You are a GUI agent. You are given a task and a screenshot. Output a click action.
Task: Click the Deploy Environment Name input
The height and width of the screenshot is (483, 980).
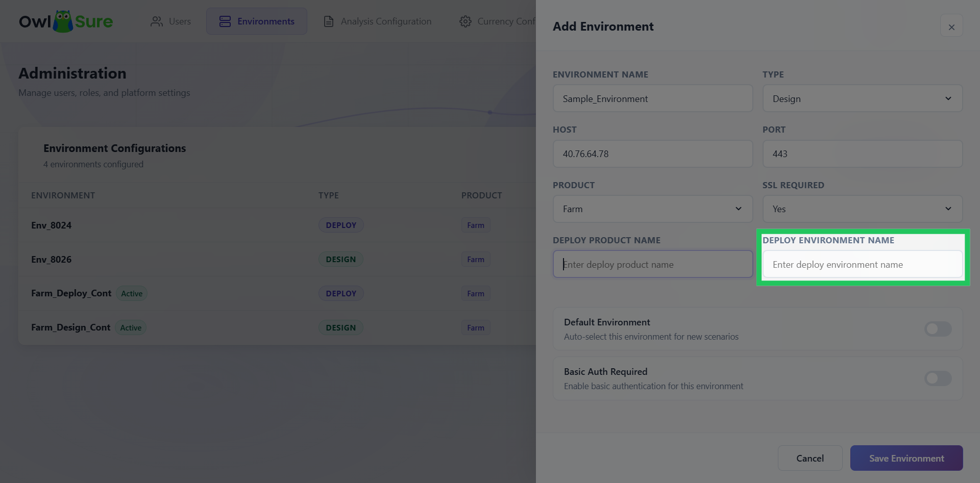point(863,264)
